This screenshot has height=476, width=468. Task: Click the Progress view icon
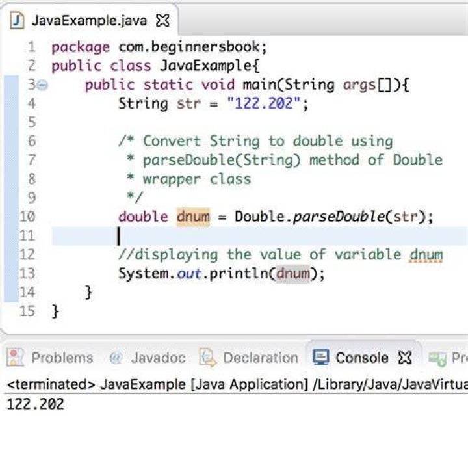tap(437, 359)
